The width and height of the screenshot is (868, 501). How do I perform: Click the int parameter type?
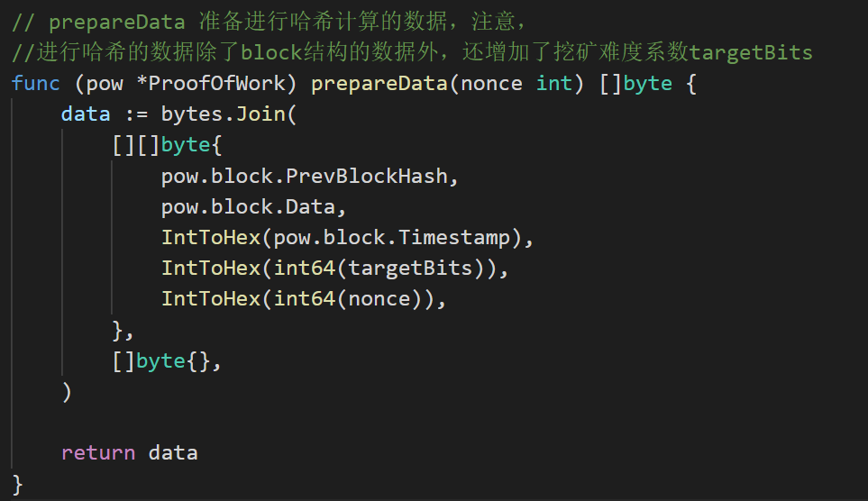553,84
